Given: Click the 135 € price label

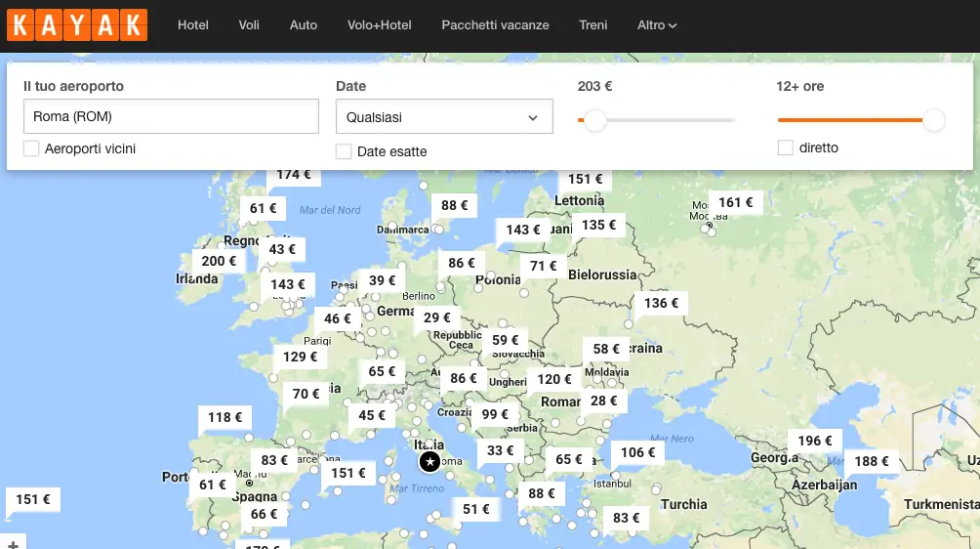Looking at the screenshot, I should (x=598, y=225).
